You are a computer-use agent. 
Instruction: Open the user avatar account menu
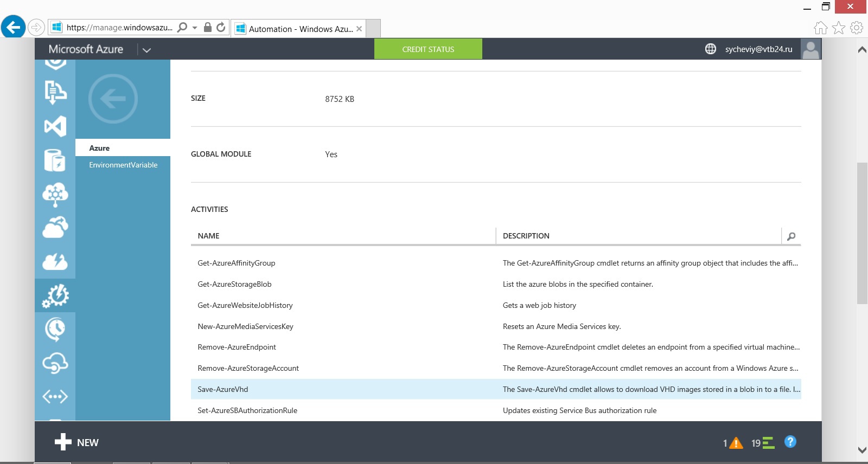pyautogui.click(x=810, y=49)
